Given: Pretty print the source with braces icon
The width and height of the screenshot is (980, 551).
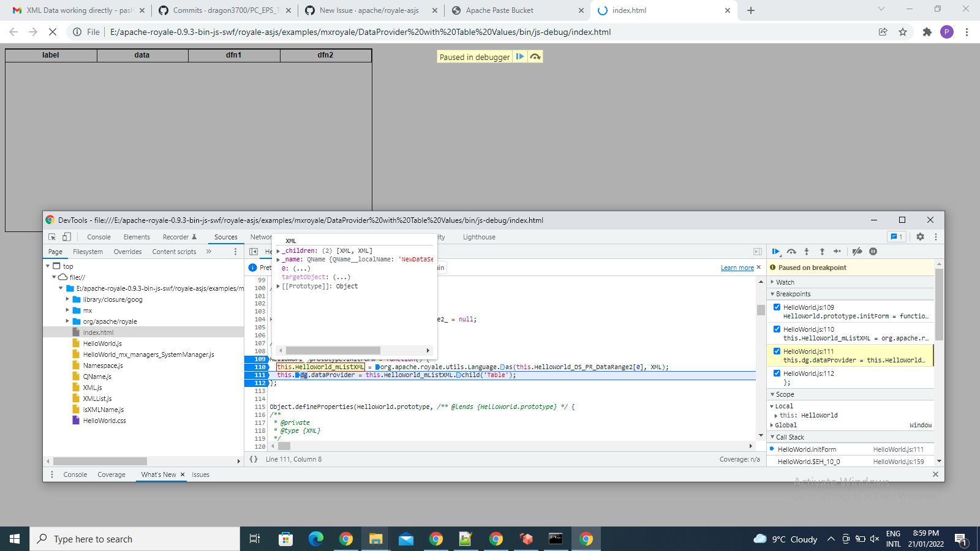Looking at the screenshot, I should 254,459.
